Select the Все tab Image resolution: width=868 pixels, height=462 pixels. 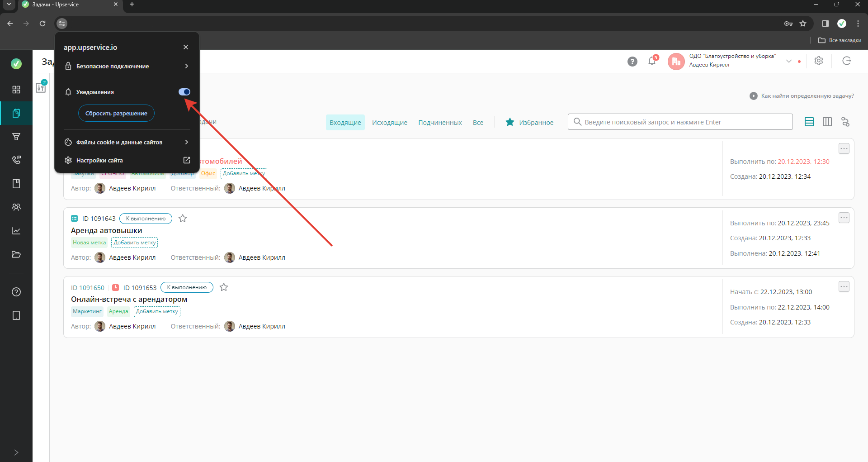pyautogui.click(x=478, y=123)
